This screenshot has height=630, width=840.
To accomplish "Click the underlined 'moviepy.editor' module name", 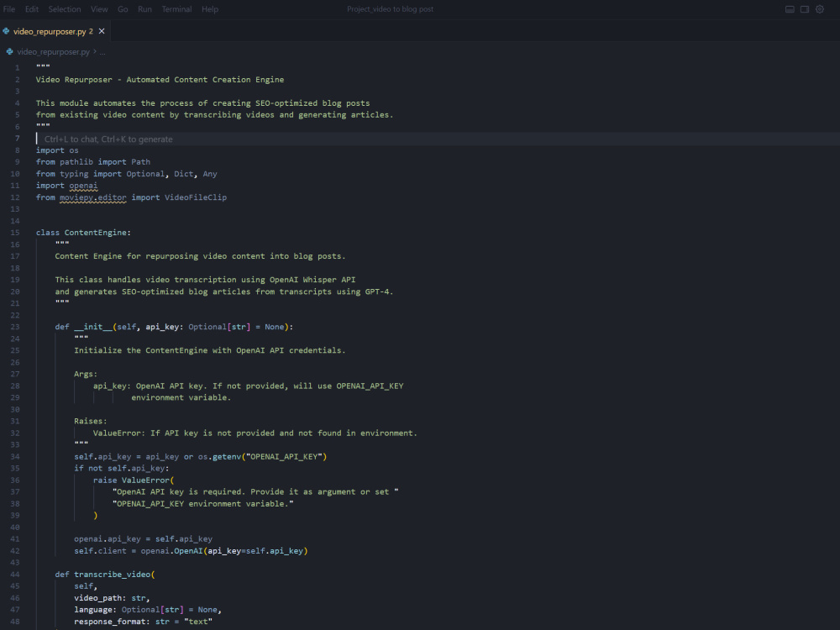I will click(92, 197).
